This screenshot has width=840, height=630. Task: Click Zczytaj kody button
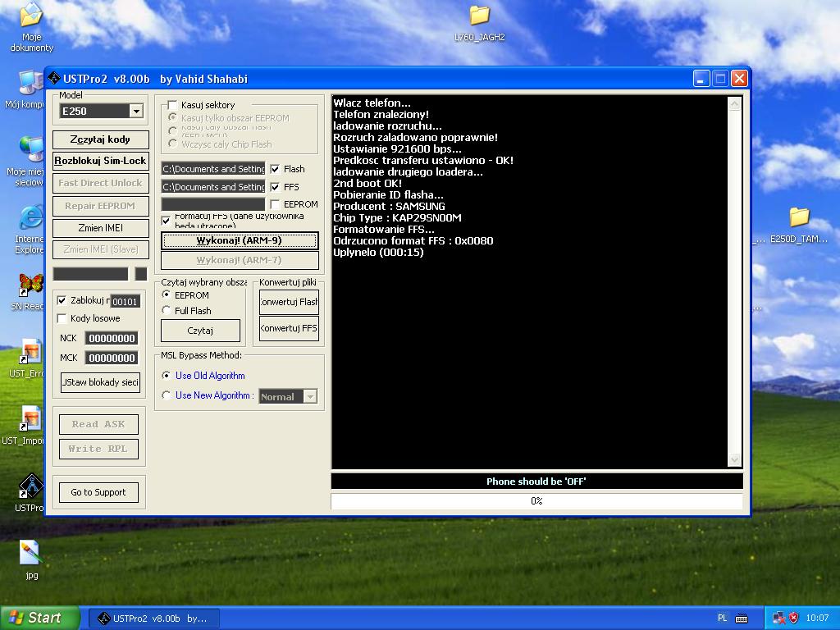101,139
